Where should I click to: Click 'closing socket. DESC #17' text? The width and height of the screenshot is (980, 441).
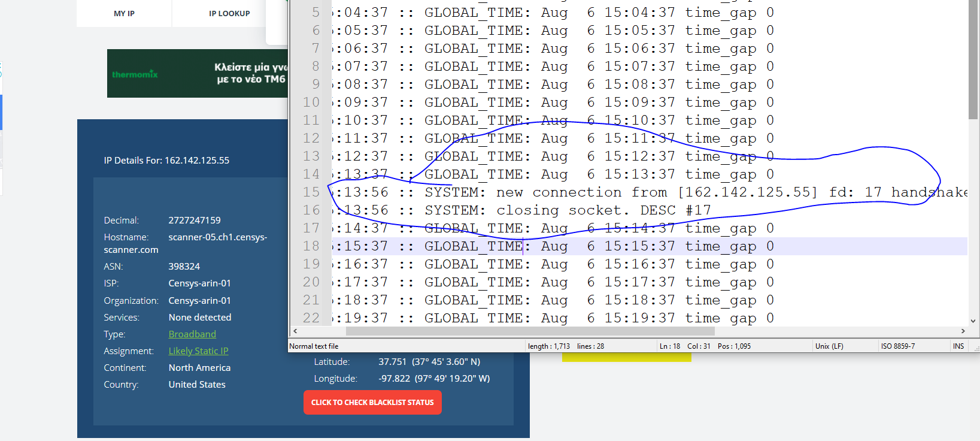tap(603, 210)
